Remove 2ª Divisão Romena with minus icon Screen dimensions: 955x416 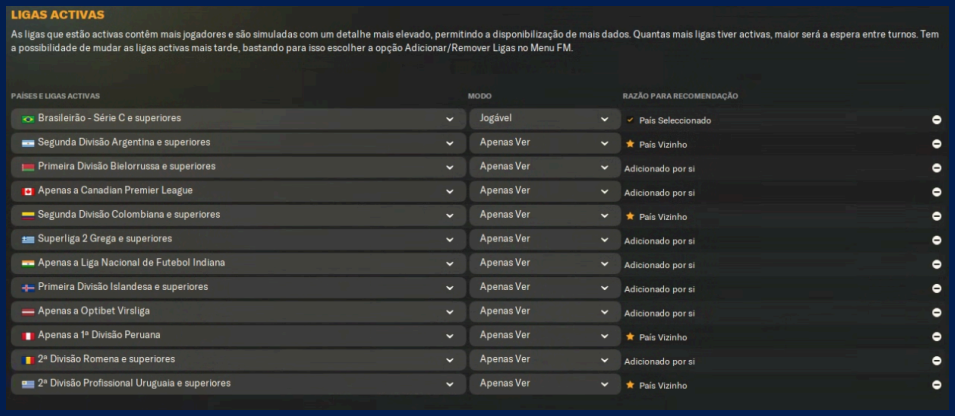[x=936, y=361]
